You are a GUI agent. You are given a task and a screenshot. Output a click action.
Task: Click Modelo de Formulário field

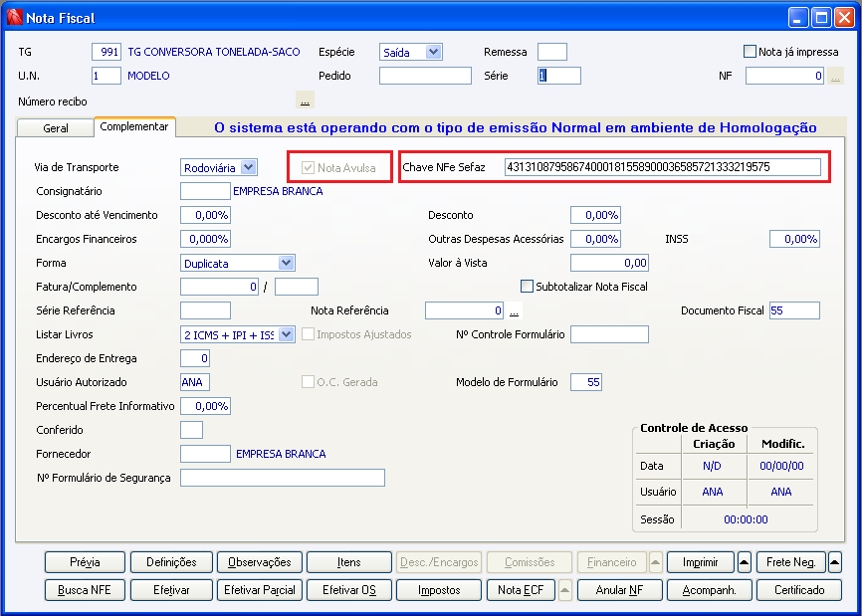[586, 382]
